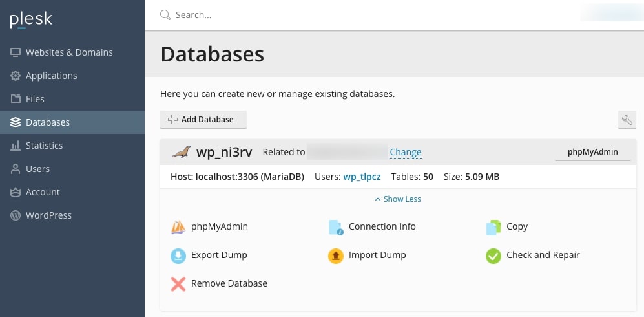Open Files section in sidebar

click(x=35, y=99)
